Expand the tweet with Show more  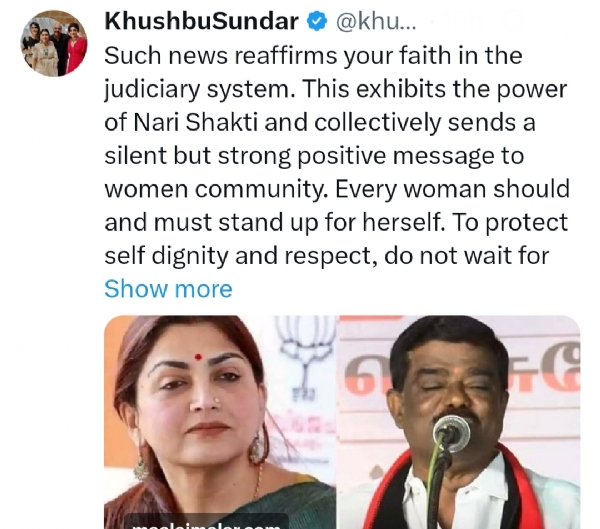point(168,289)
